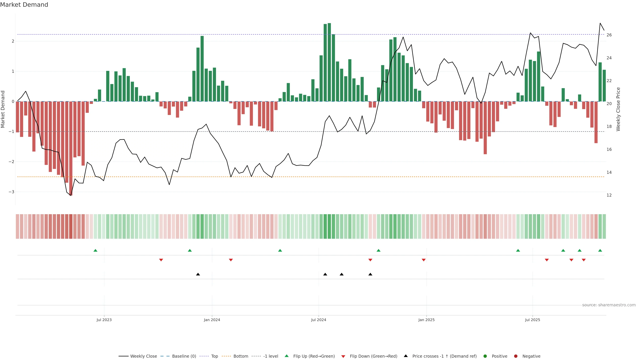Screen dimensions: 644x362
Task: Click the green Positive legend dot
Action: [485, 356]
